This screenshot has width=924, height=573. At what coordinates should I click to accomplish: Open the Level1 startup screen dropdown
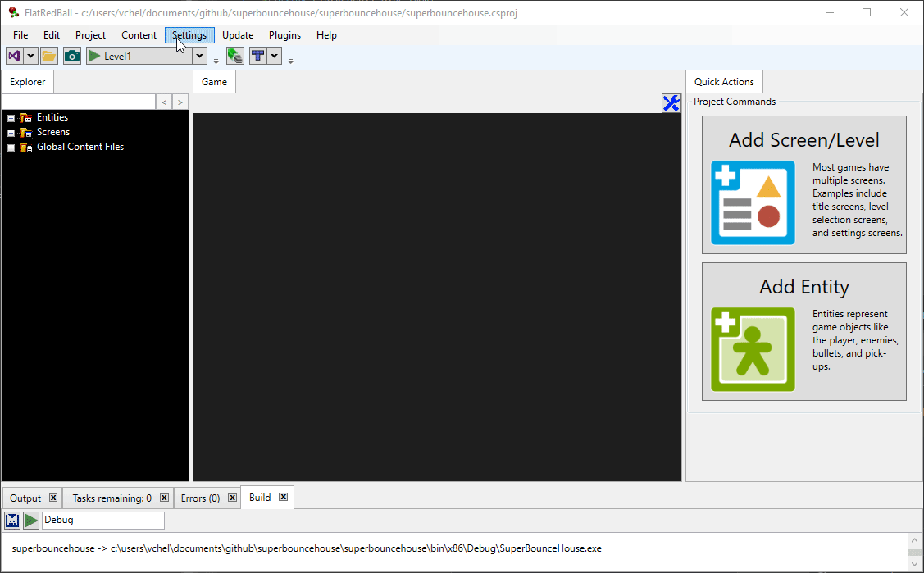[x=200, y=56]
